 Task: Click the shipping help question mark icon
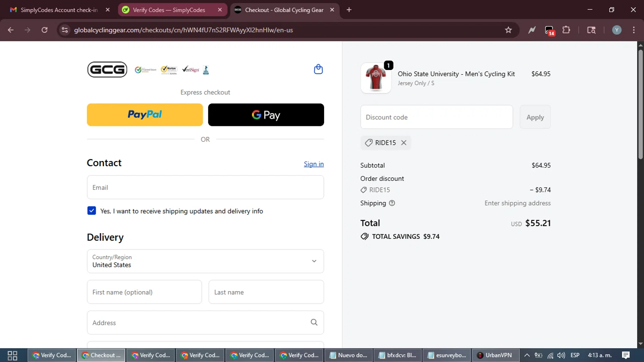tap(392, 203)
